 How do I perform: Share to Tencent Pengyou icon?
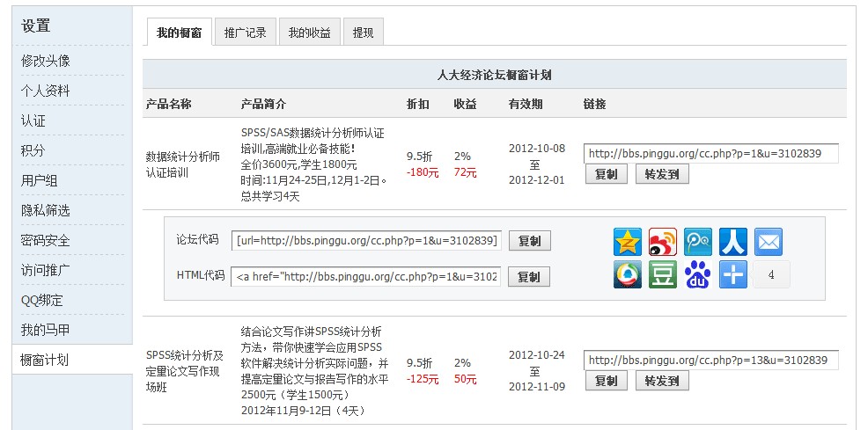[628, 274]
